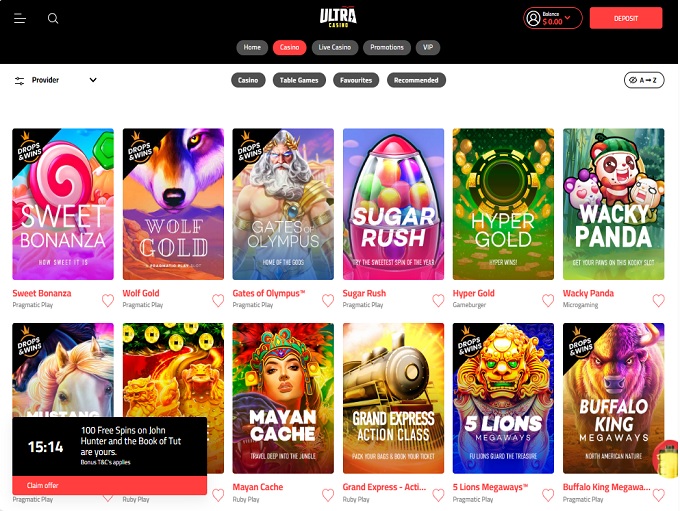
Task: Toggle heart icon for Wacky Panda
Action: coord(658,300)
